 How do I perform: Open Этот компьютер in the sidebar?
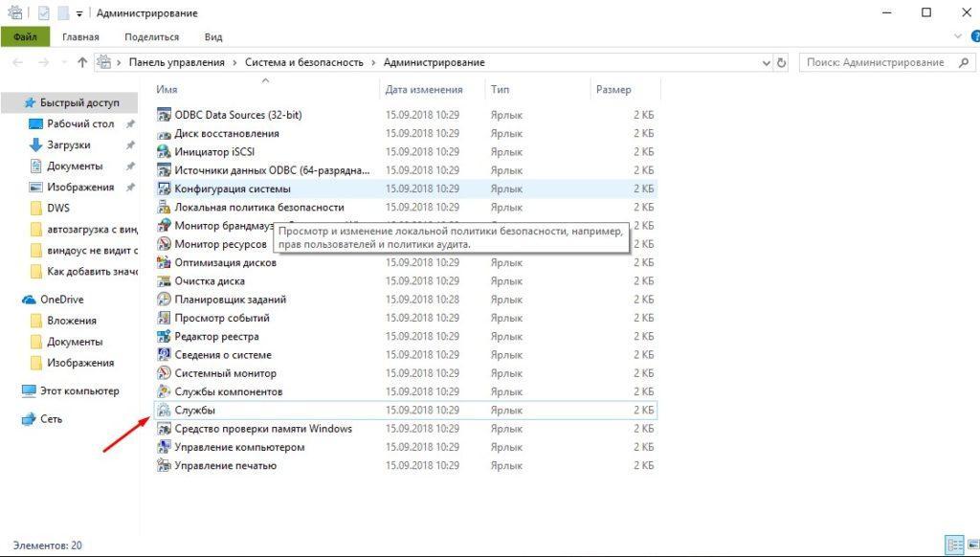pyautogui.click(x=79, y=390)
